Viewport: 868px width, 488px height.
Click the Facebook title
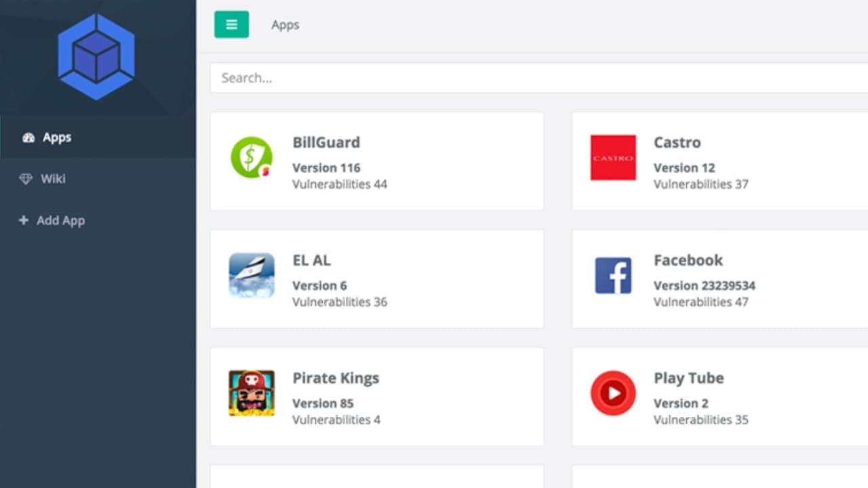tap(688, 260)
